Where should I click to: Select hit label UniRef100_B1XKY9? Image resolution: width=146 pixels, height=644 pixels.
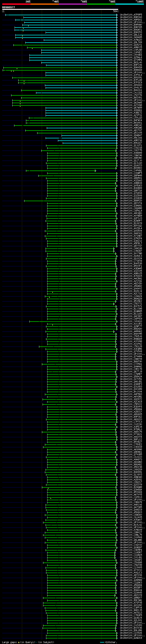pyautogui.click(x=131, y=223)
